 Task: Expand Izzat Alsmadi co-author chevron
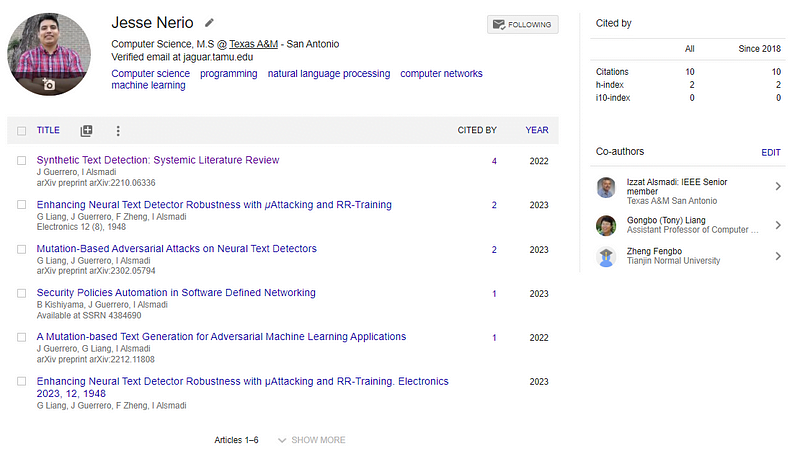tap(778, 187)
